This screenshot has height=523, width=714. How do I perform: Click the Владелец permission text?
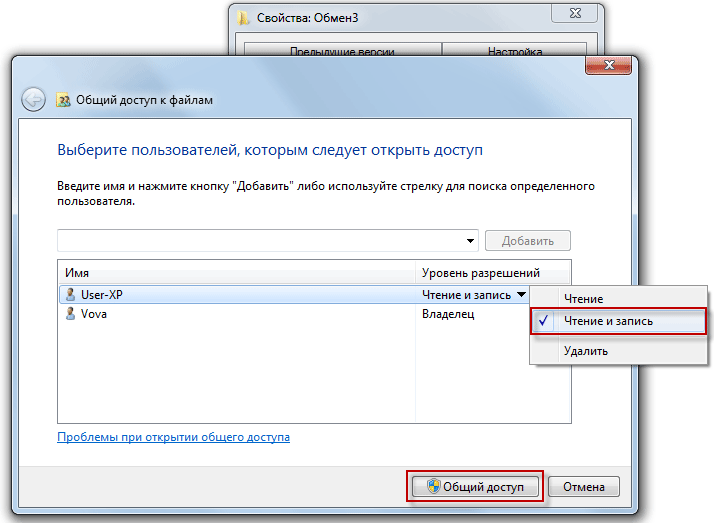pyautogui.click(x=448, y=314)
